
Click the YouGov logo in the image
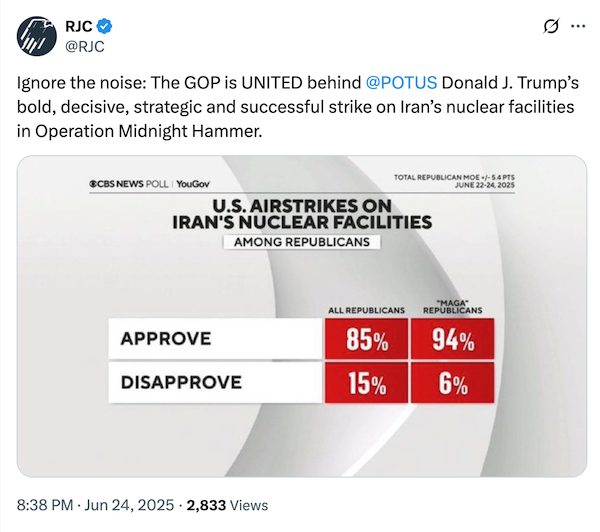coord(194,184)
